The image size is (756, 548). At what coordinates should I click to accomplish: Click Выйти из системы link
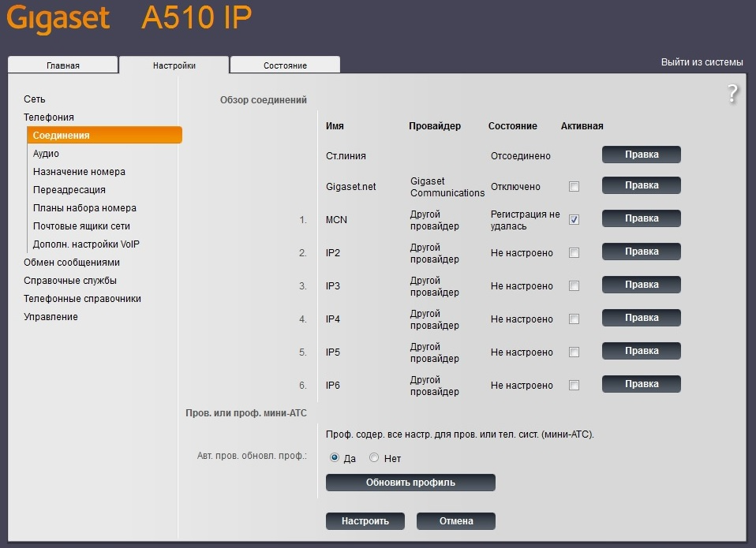(702, 62)
